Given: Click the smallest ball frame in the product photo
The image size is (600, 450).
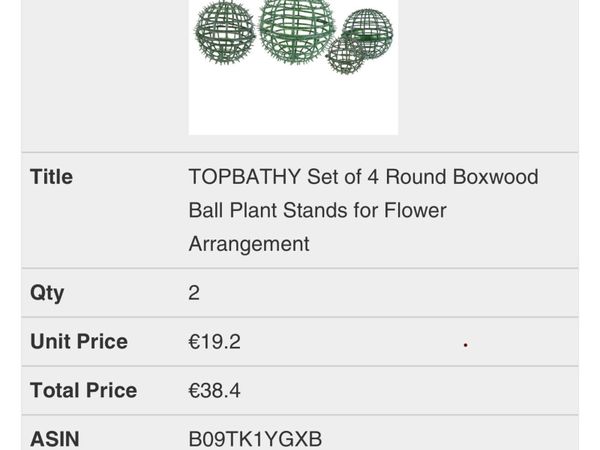Looking at the screenshot, I should point(344,55).
